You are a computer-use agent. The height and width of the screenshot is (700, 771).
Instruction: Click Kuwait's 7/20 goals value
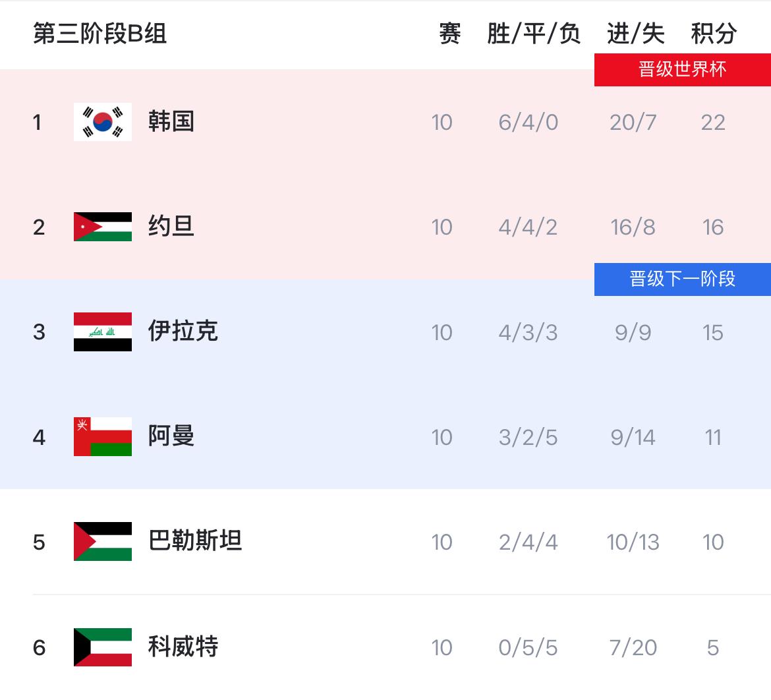[x=633, y=648]
